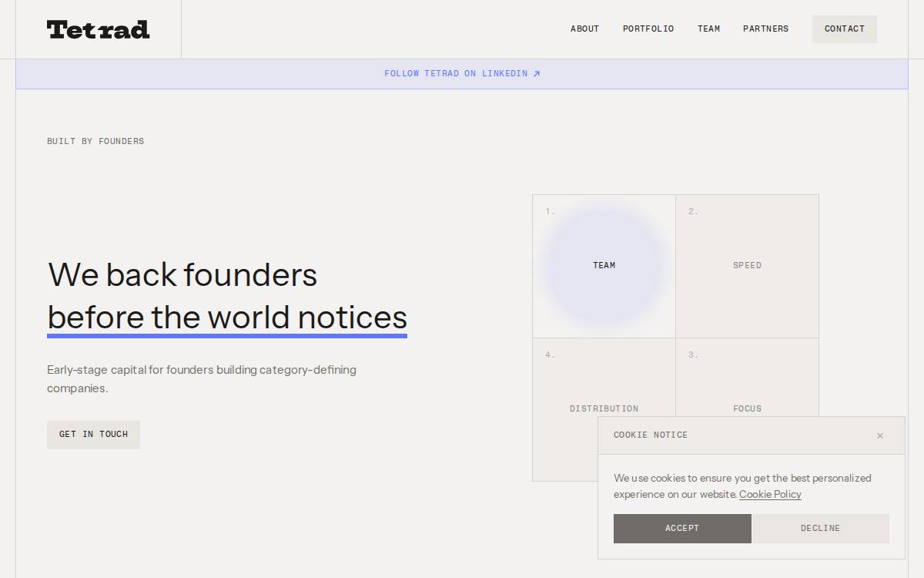Open the About page
The width and height of the screenshot is (924, 578).
tap(584, 29)
